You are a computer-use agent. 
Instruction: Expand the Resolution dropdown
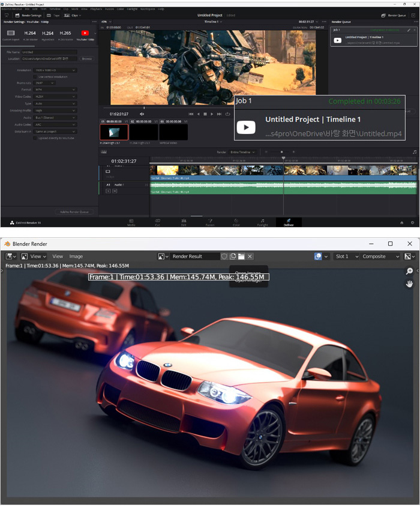[55, 70]
